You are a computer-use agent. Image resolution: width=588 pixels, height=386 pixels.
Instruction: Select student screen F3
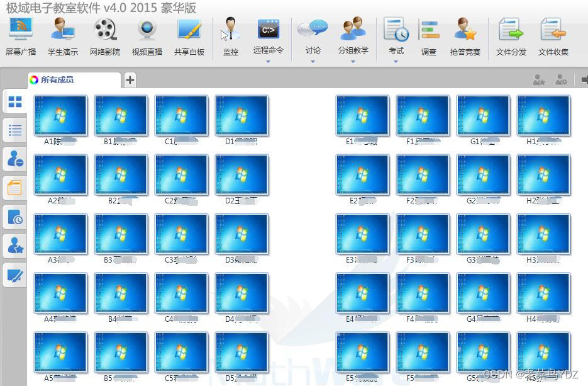click(x=423, y=234)
